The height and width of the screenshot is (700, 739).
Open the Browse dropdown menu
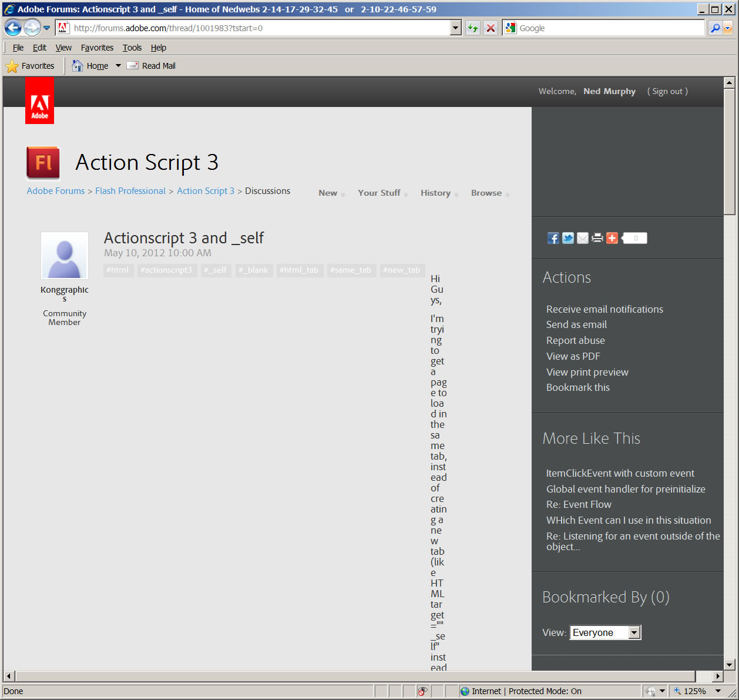pyautogui.click(x=486, y=193)
